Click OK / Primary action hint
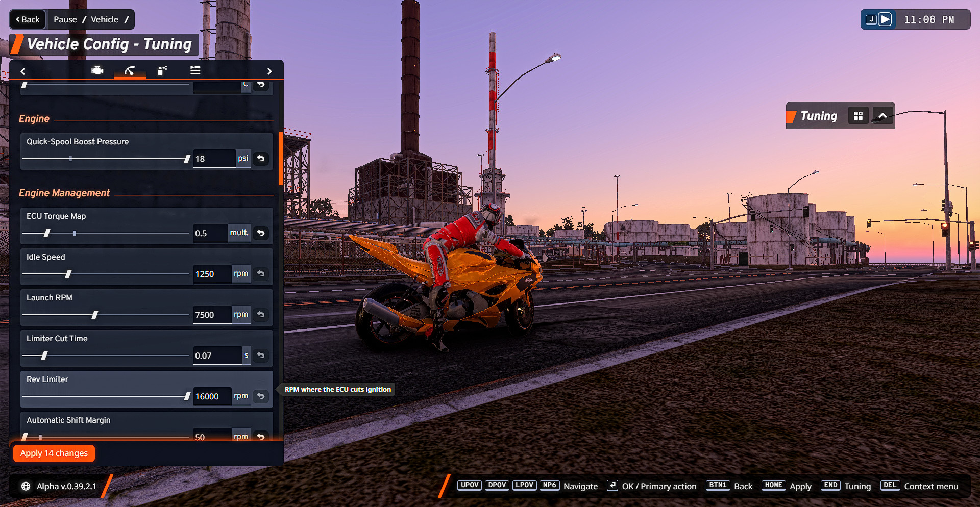This screenshot has width=980, height=507. coord(659,486)
